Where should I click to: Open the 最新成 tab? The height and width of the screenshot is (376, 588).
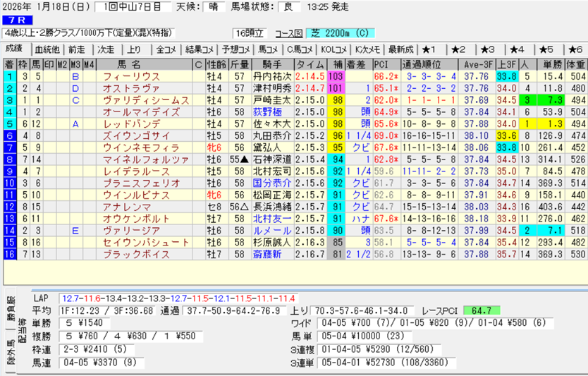pyautogui.click(x=400, y=49)
